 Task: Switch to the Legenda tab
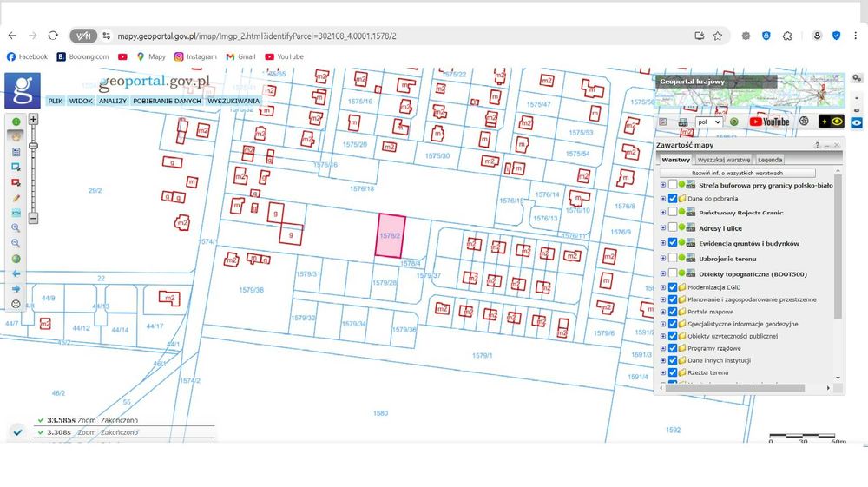click(x=770, y=160)
